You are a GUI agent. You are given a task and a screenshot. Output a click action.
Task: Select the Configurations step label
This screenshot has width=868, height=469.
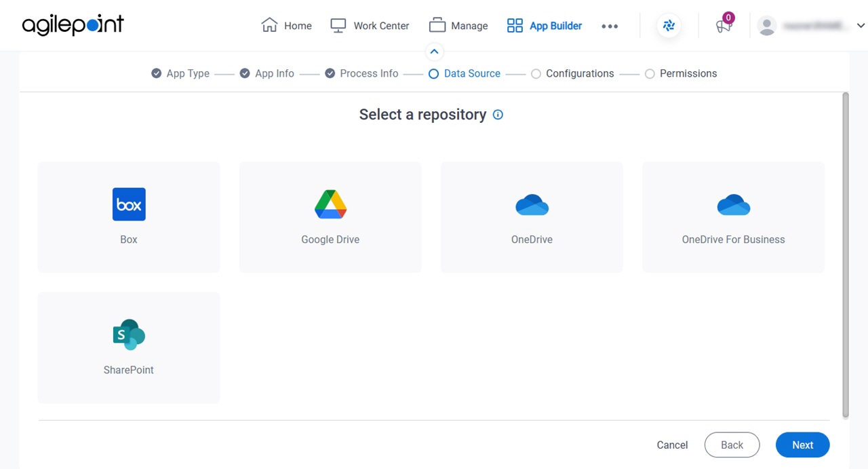(x=580, y=73)
